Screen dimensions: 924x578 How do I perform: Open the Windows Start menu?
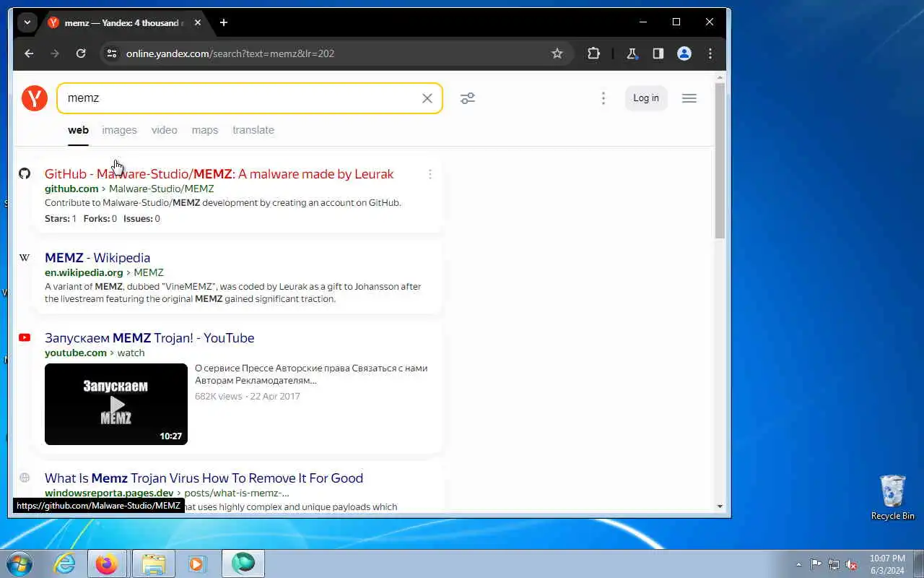tap(19, 563)
